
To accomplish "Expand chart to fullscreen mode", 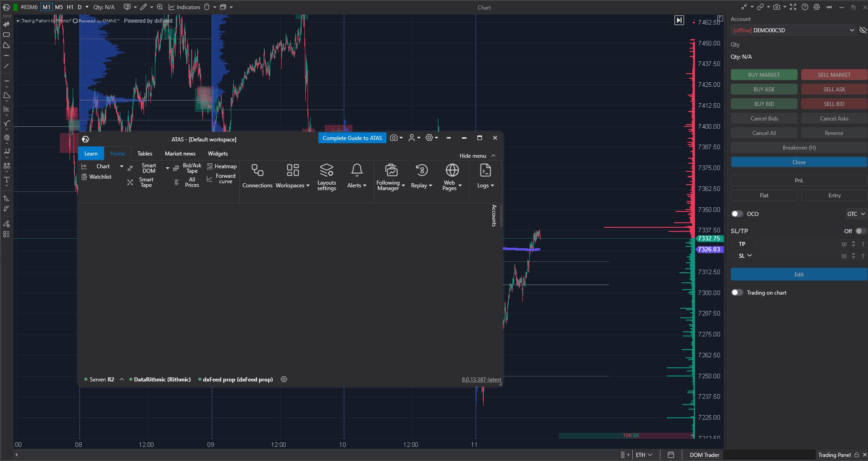I will click(793, 7).
